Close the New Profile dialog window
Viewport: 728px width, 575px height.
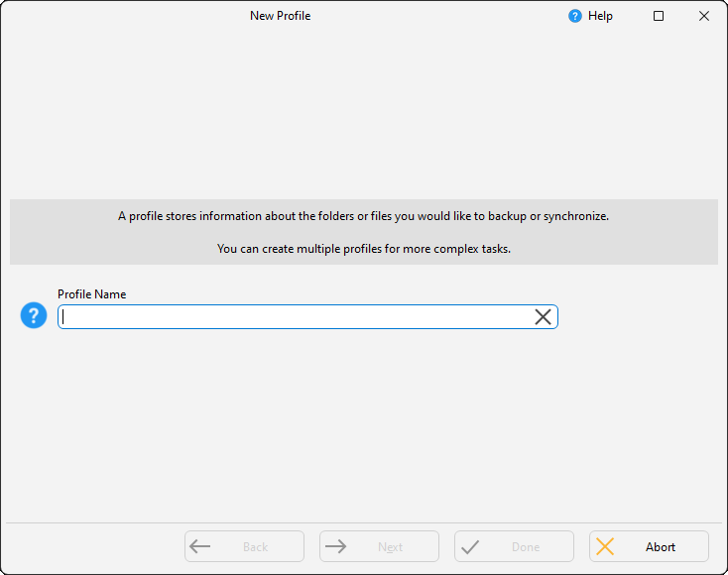click(x=704, y=16)
